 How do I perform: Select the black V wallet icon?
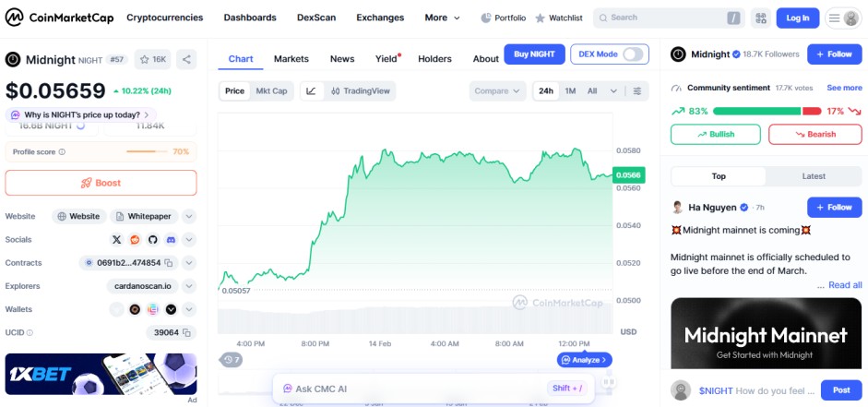click(171, 309)
